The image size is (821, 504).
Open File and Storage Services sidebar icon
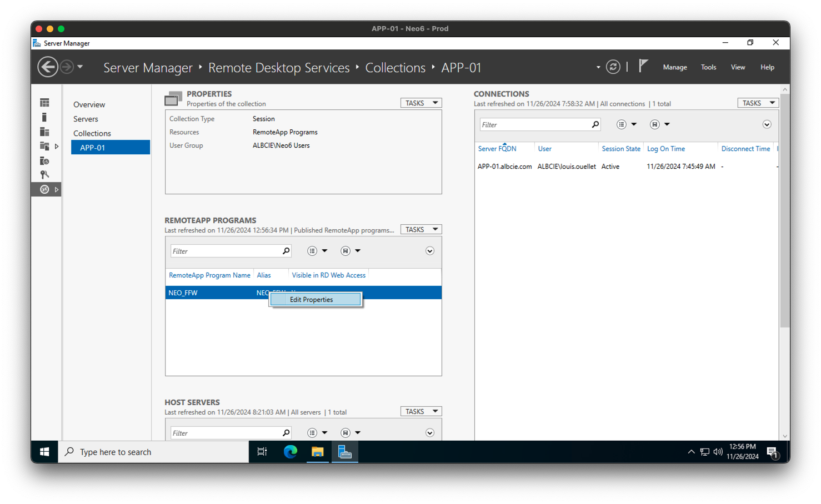click(x=44, y=146)
